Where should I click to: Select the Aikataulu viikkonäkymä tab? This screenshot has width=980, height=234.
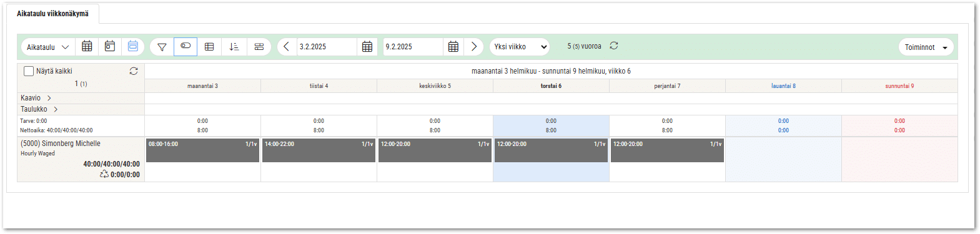52,14
